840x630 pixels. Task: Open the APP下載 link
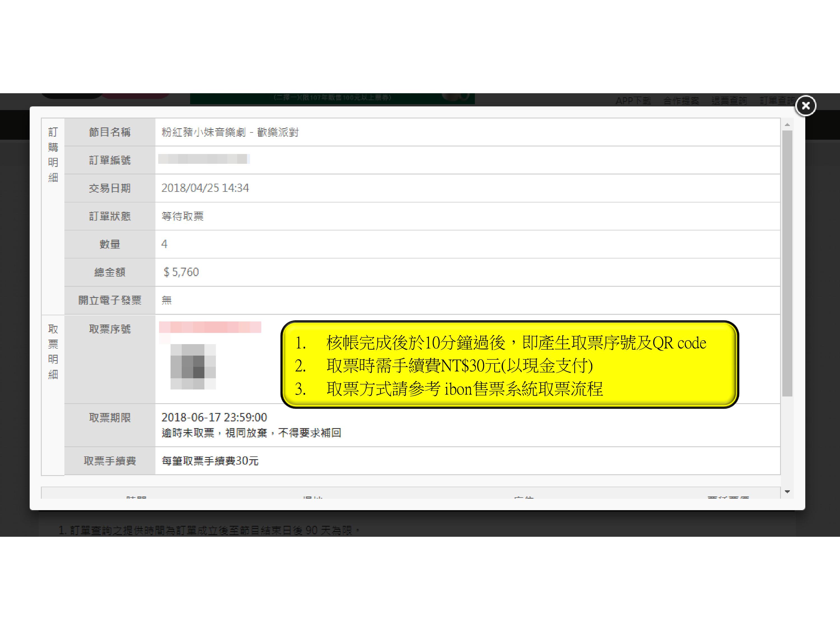(633, 101)
